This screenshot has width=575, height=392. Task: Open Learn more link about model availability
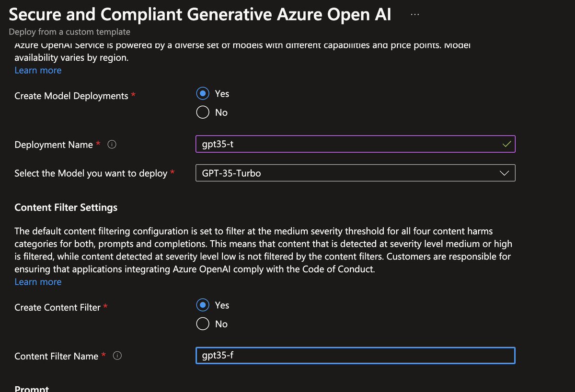tap(38, 70)
